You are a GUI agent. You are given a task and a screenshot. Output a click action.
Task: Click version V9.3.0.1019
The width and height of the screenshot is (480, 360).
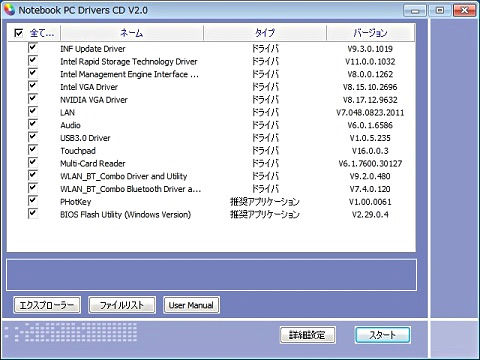[370, 49]
